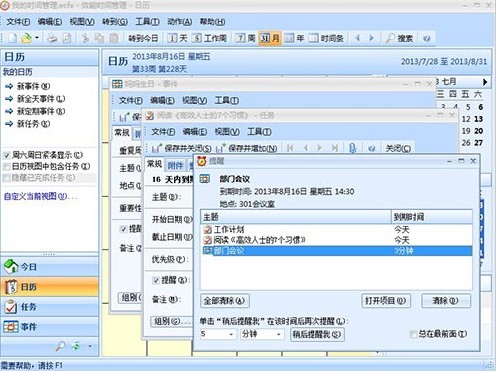The height and width of the screenshot is (371, 501).
Task: Select the 常规 tab in the task window
Action: click(155, 164)
